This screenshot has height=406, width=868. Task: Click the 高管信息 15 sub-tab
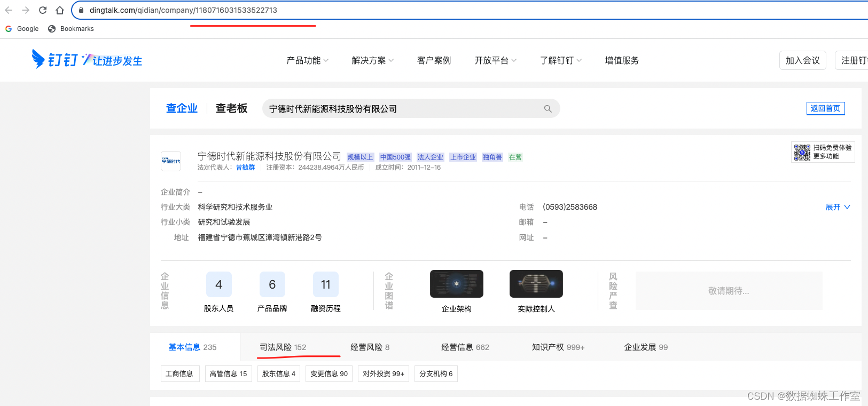[x=229, y=373]
